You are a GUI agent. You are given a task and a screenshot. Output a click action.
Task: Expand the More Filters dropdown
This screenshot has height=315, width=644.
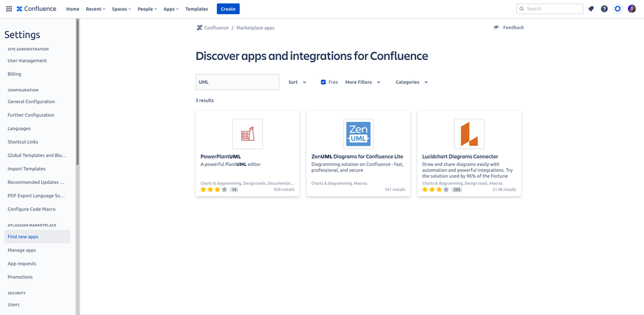coord(363,82)
